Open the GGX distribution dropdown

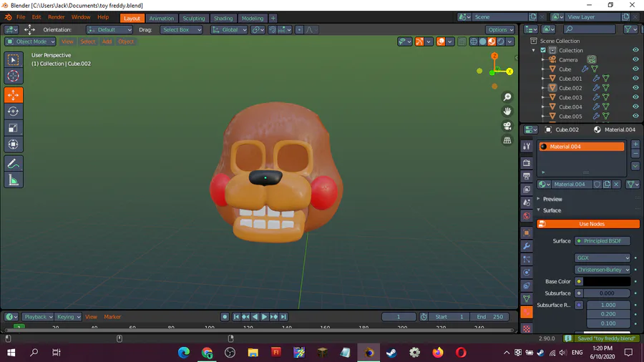[602, 258]
